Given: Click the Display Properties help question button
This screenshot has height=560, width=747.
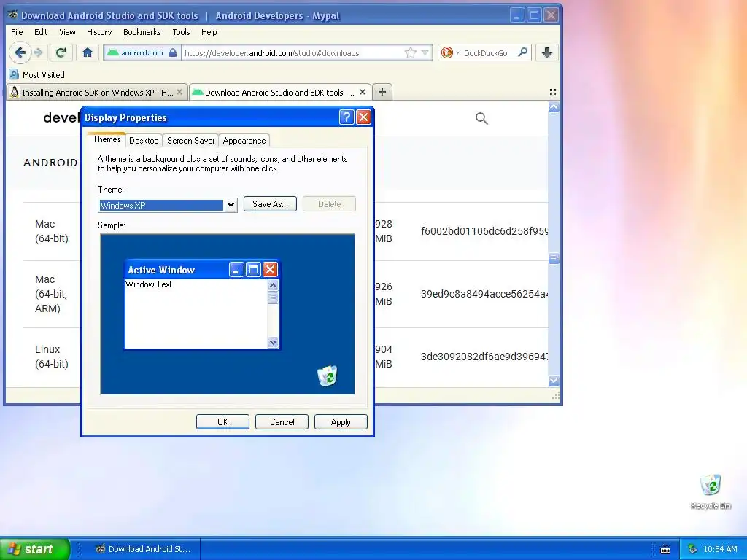Looking at the screenshot, I should (347, 117).
